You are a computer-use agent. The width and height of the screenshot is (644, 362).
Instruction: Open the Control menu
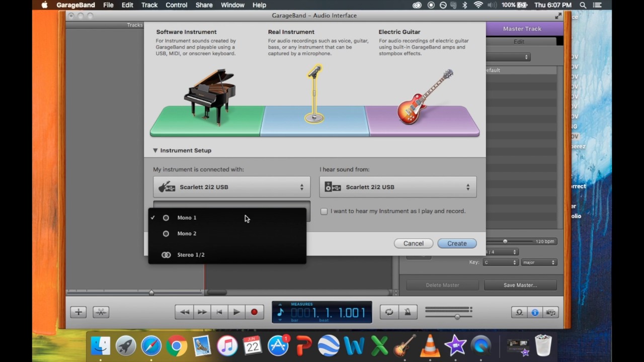pyautogui.click(x=177, y=5)
